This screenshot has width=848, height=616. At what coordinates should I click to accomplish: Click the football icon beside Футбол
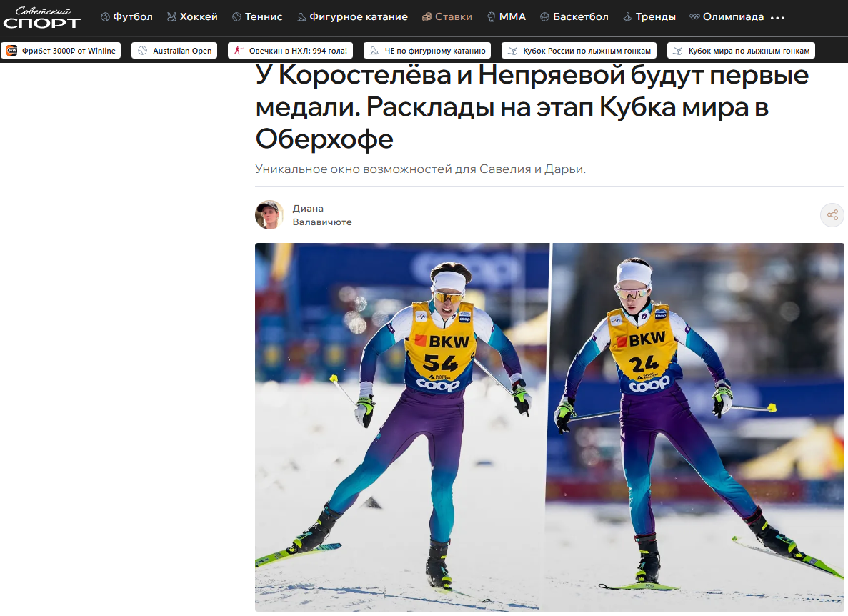[105, 17]
